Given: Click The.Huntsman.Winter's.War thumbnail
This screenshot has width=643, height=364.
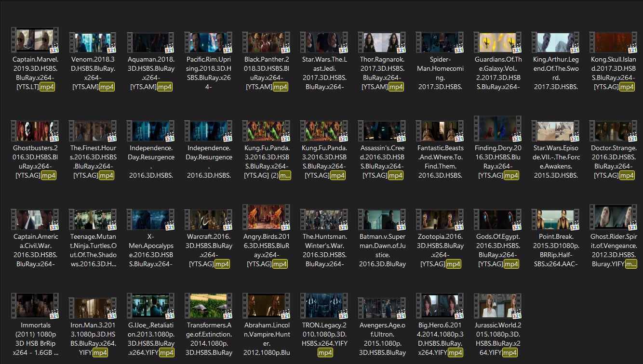Looking at the screenshot, I should (x=324, y=220).
